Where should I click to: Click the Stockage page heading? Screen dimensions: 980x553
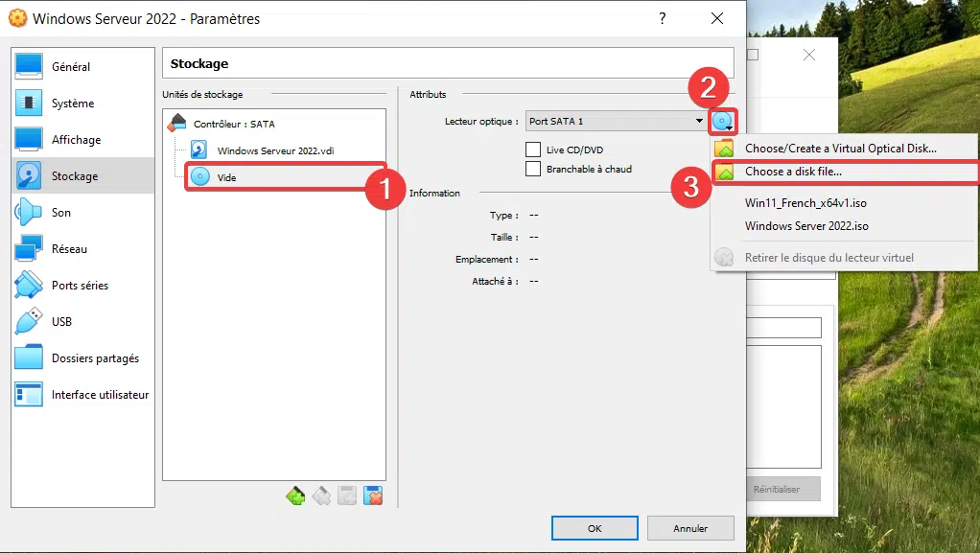(x=199, y=64)
